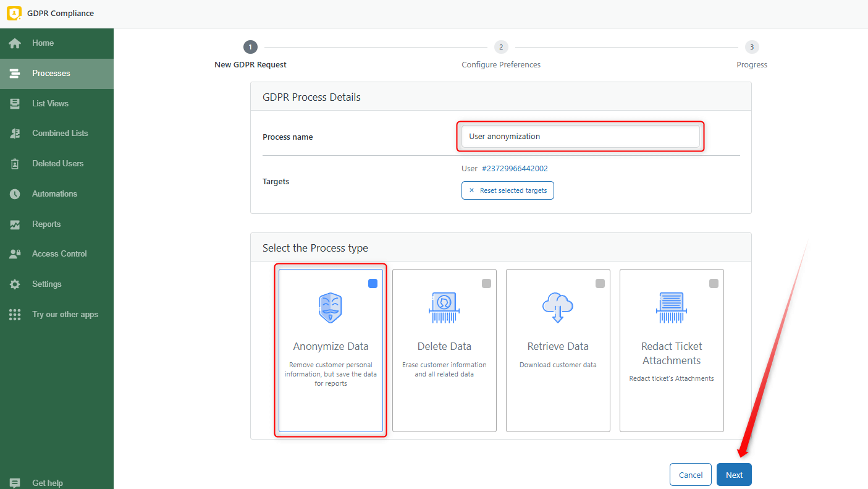Click the Anonymize Data mask icon
The image size is (868, 489).
point(331,307)
